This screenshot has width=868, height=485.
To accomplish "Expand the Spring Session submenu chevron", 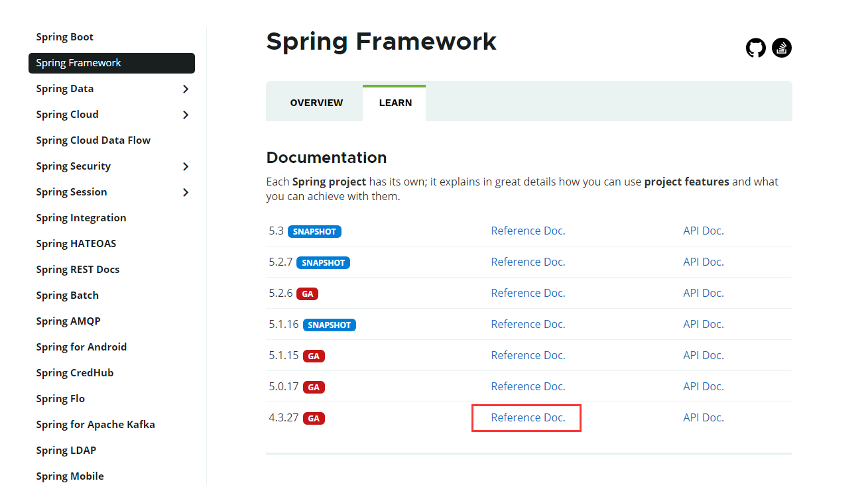I will 186,192.
